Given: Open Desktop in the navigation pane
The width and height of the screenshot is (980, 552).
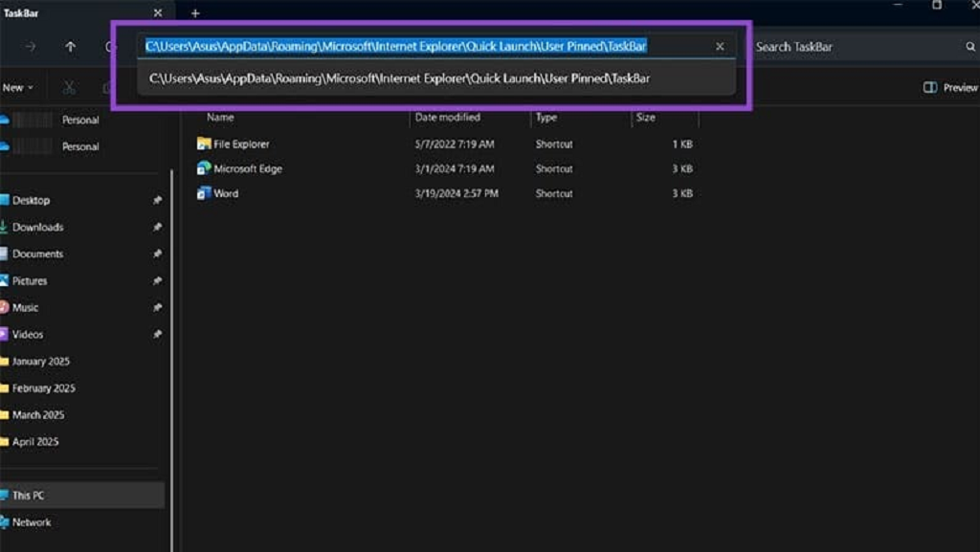Looking at the screenshot, I should point(31,200).
